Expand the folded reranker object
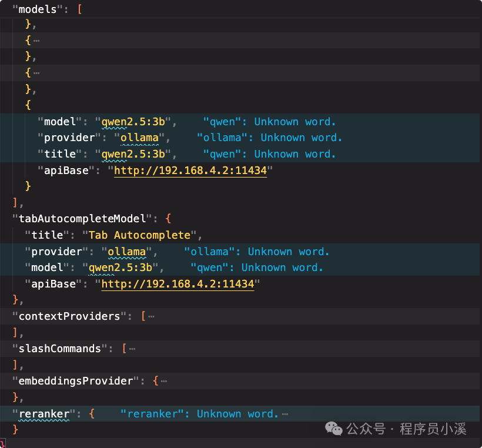 [286, 413]
